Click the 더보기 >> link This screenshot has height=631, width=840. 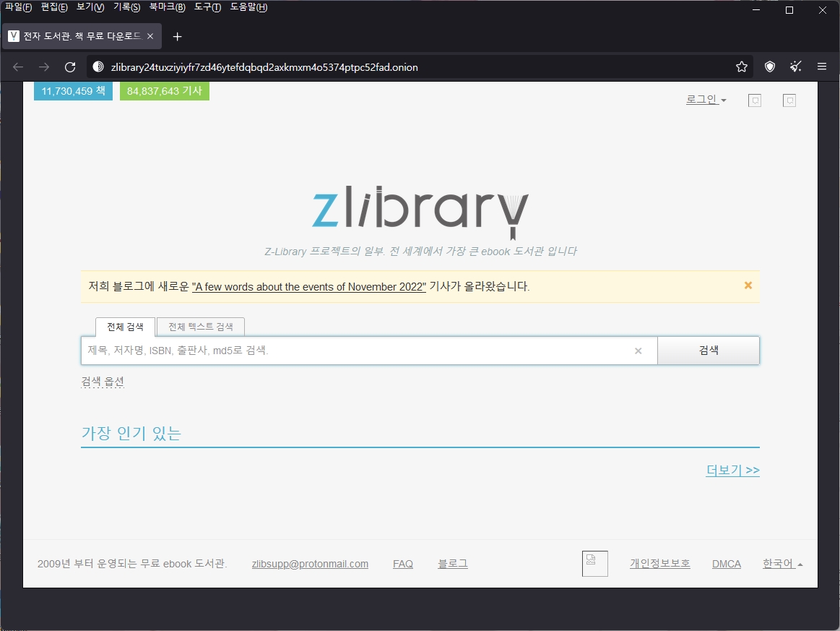click(732, 470)
